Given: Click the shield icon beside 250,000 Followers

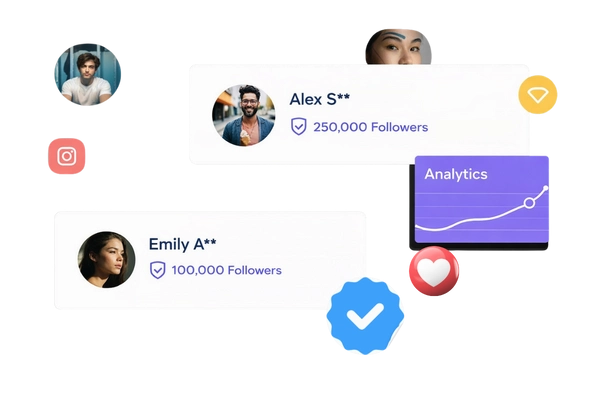Looking at the screenshot, I should coord(298,126).
